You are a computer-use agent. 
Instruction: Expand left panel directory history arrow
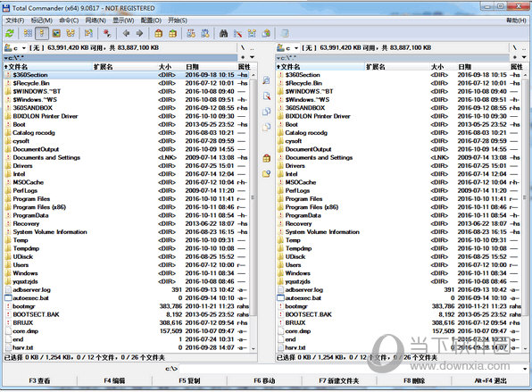tap(252, 57)
